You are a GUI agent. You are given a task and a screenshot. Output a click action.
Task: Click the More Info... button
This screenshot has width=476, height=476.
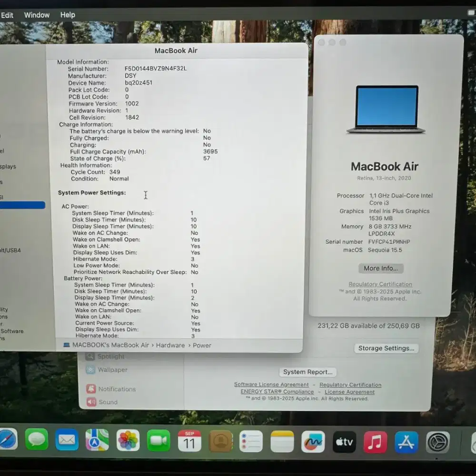(x=381, y=268)
